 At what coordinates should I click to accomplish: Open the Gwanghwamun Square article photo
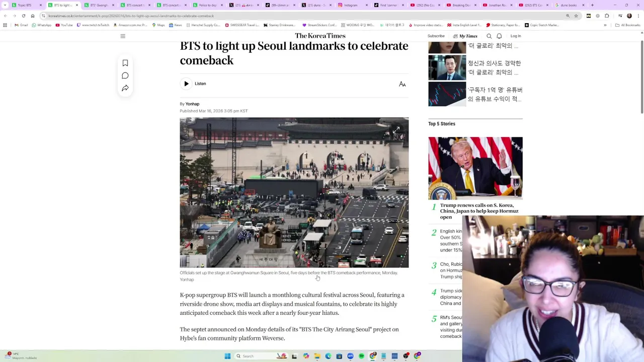pyautogui.click(x=294, y=193)
